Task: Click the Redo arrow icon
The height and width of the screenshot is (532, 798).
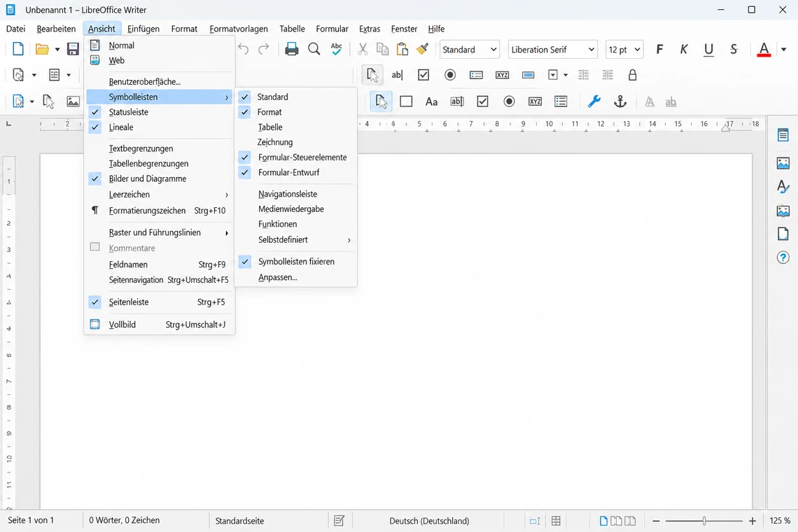Action: (x=264, y=50)
